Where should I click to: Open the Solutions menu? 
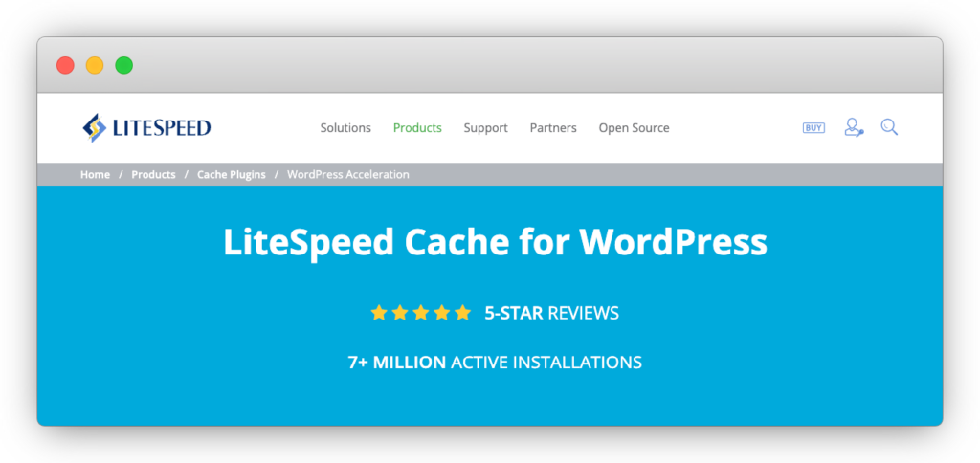(345, 127)
